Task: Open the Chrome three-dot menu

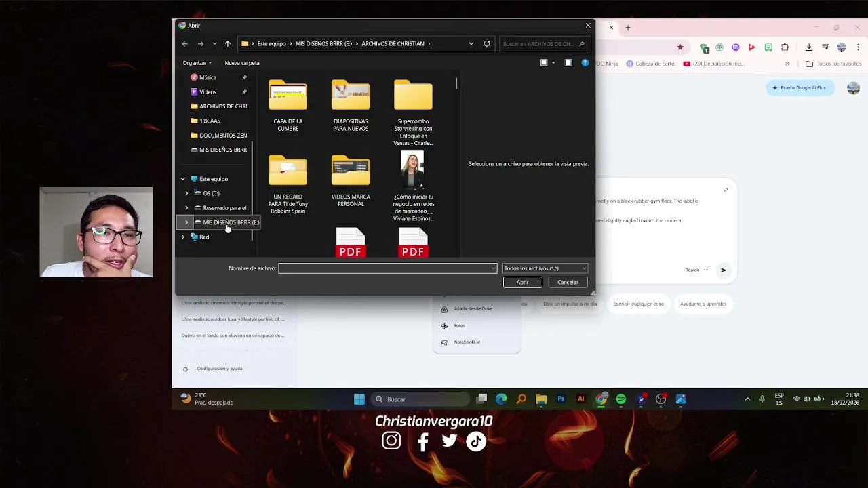Action: coord(856,47)
